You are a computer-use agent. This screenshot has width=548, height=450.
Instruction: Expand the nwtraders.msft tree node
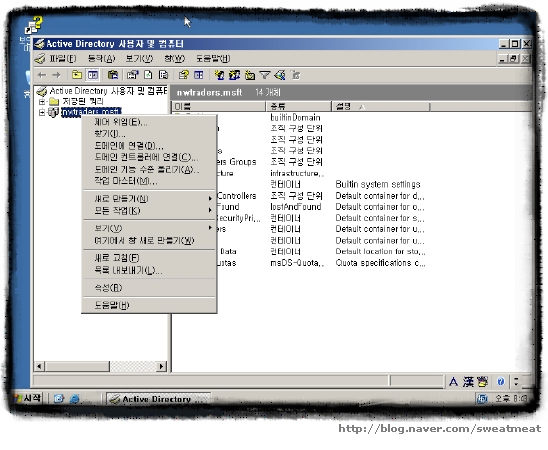tap(42, 112)
